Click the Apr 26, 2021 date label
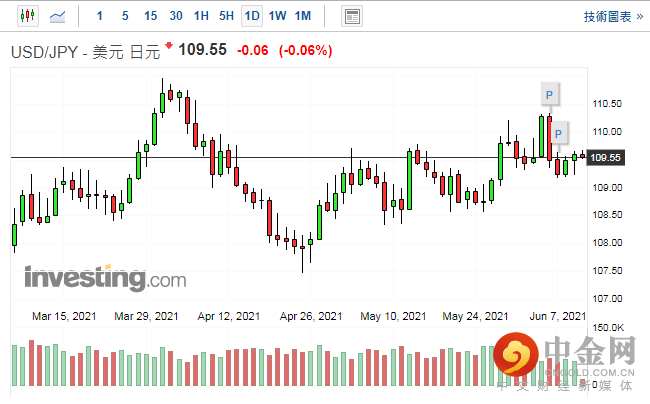 311,316
